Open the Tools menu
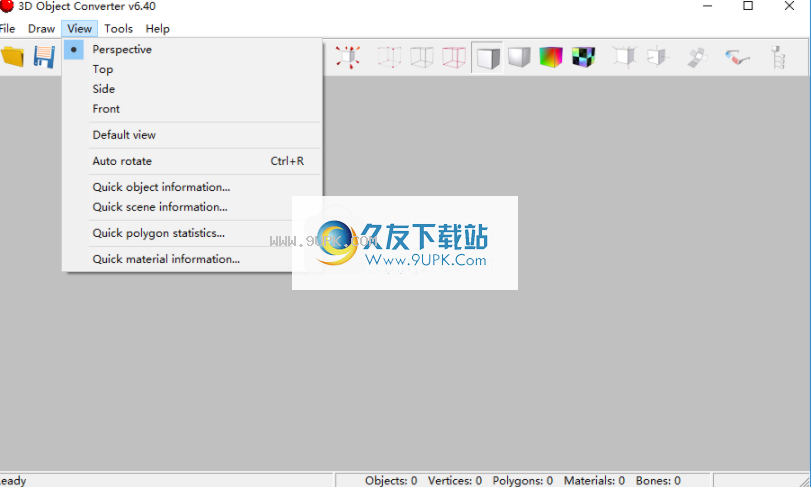Screen dimensions: 811x487 point(118,29)
